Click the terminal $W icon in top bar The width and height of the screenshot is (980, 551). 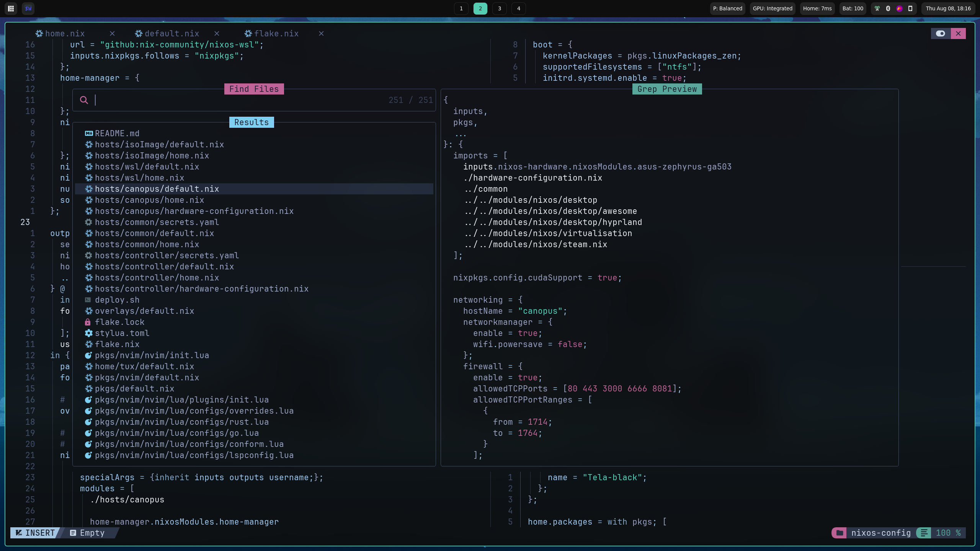click(28, 8)
